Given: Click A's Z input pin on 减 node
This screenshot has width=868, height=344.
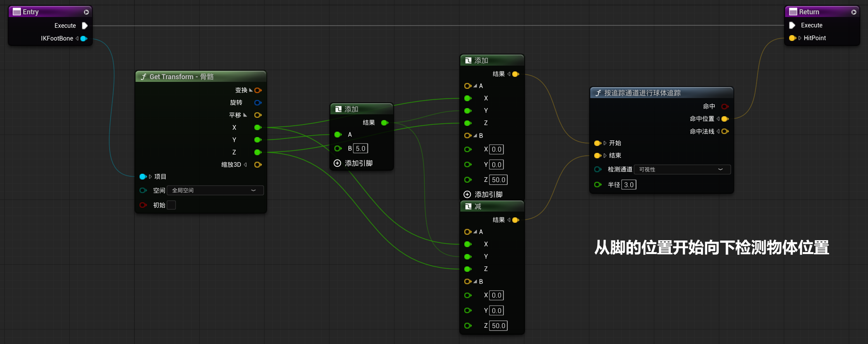Looking at the screenshot, I should pyautogui.click(x=468, y=269).
